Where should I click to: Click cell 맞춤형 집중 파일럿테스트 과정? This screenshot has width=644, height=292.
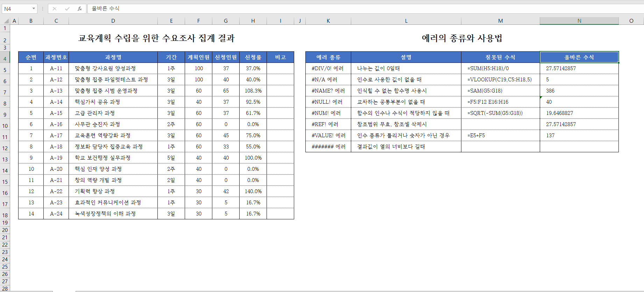[113, 80]
